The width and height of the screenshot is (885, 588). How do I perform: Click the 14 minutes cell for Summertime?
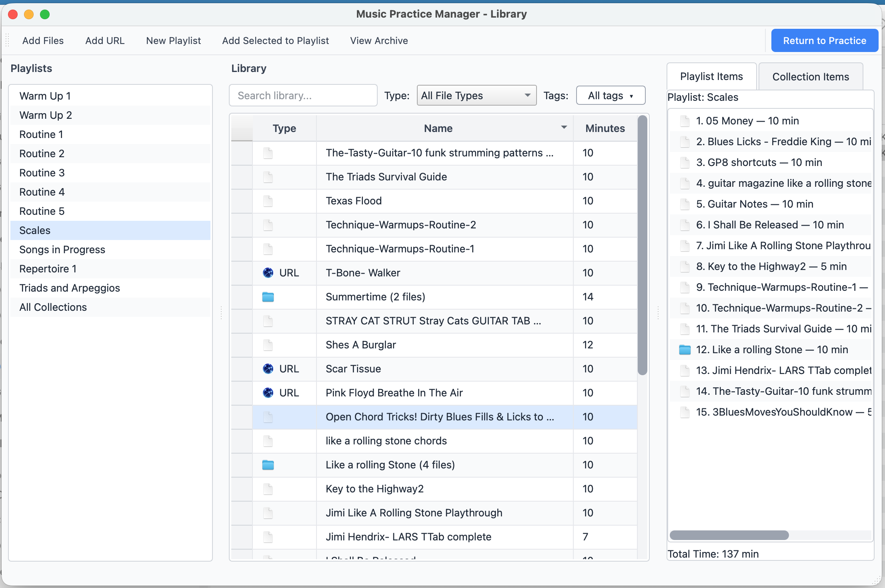605,297
